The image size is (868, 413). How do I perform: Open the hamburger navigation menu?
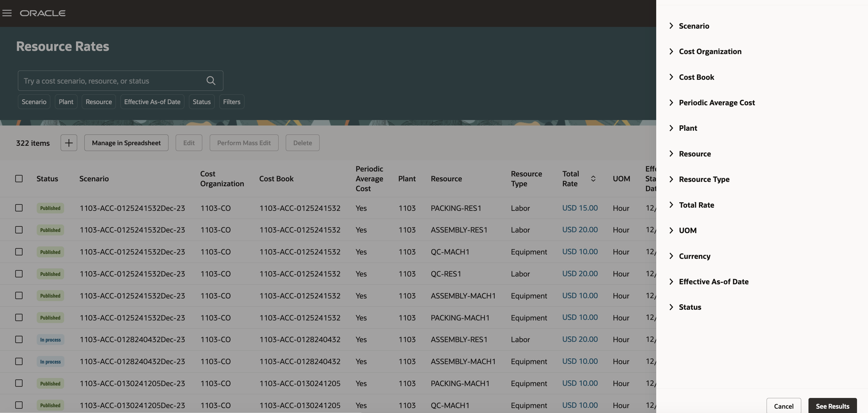pyautogui.click(x=7, y=13)
